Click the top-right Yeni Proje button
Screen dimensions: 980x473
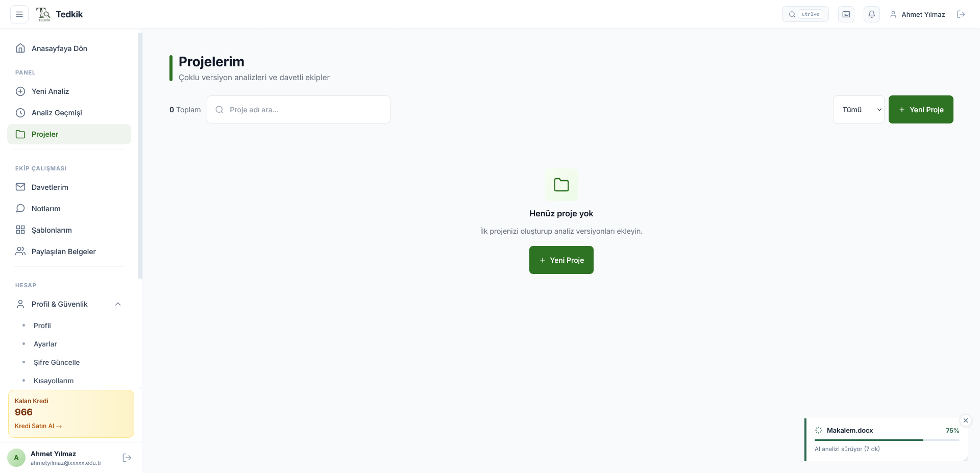pos(921,110)
